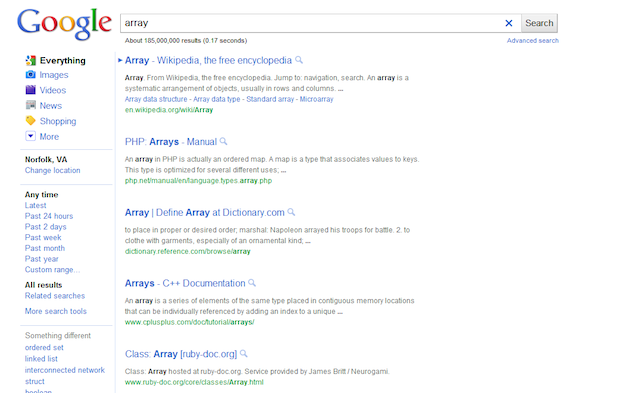620x393 pixels.
Task: Show More search categories
Action: tap(49, 136)
